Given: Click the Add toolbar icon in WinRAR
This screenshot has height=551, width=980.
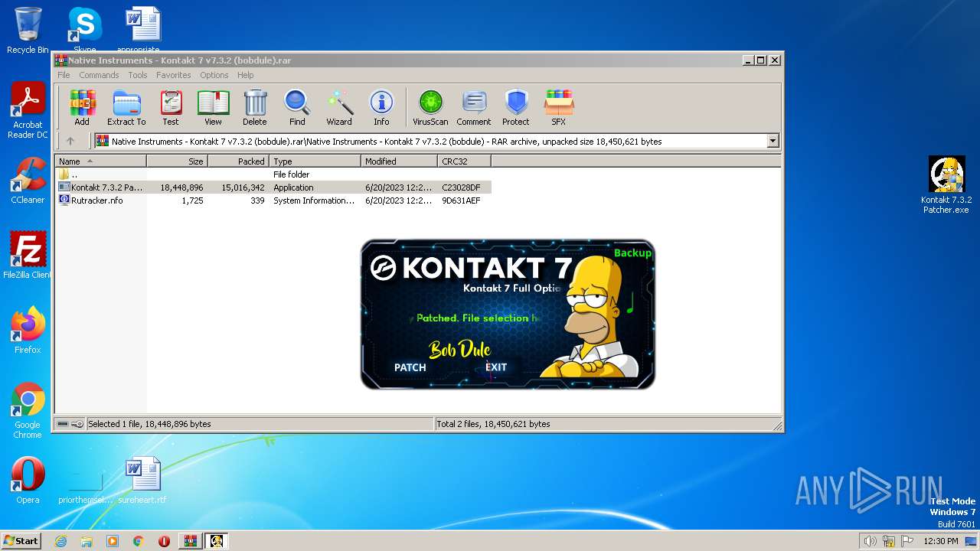Looking at the screenshot, I should tap(82, 107).
